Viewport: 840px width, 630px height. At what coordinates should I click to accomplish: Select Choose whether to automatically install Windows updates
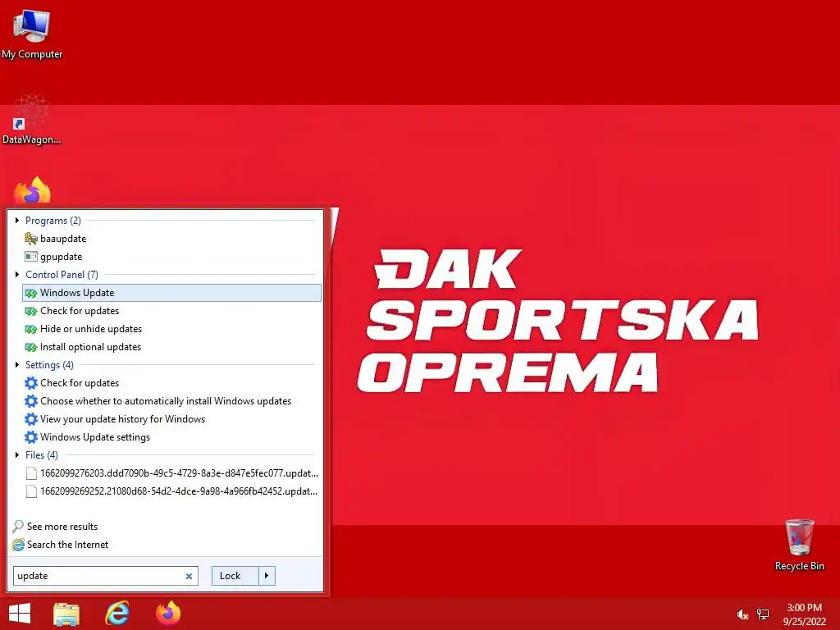(x=171, y=401)
